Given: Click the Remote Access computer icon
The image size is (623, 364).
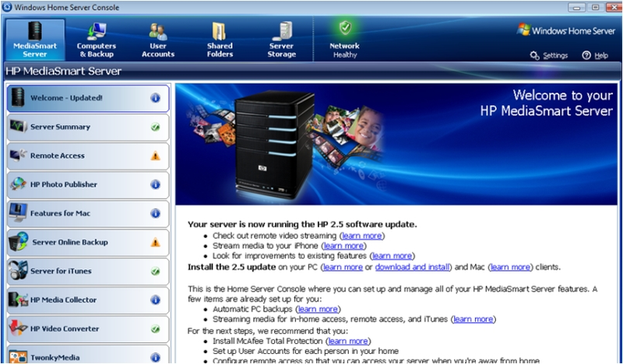Looking at the screenshot, I should click(18, 156).
